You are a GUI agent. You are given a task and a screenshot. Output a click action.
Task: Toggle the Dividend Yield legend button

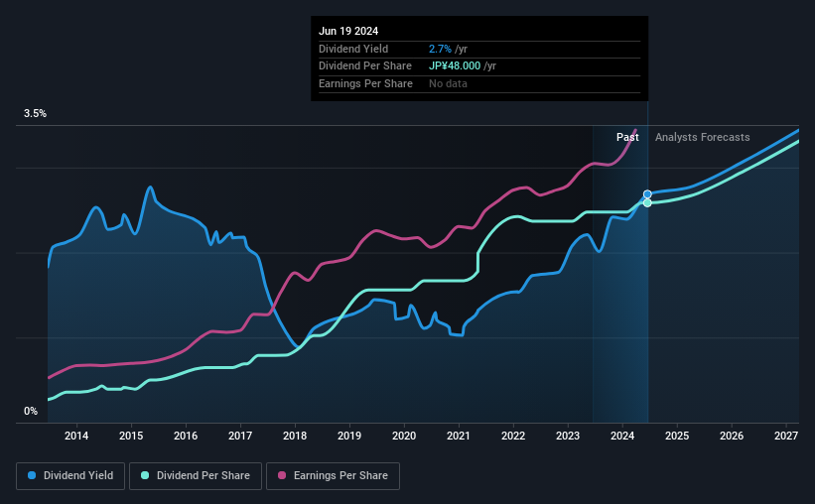[70, 476]
